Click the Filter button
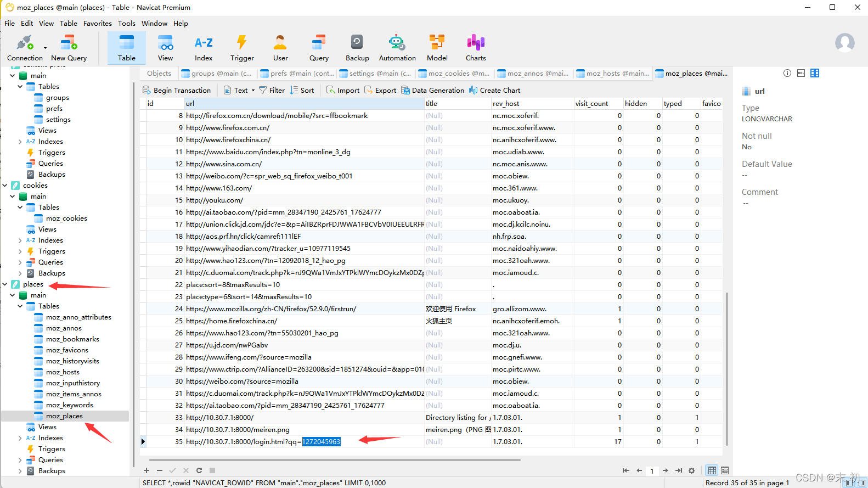868x488 pixels. (272, 91)
